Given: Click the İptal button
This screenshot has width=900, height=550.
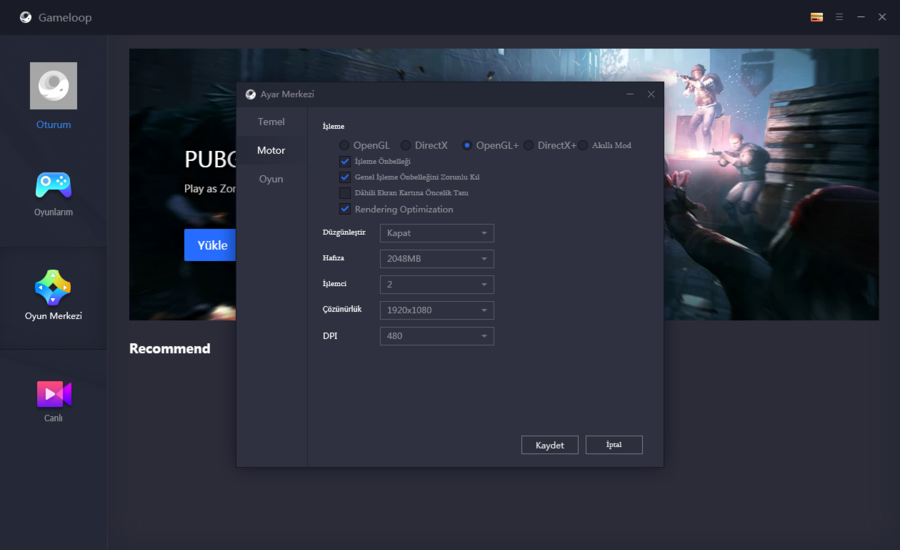Looking at the screenshot, I should (x=614, y=445).
